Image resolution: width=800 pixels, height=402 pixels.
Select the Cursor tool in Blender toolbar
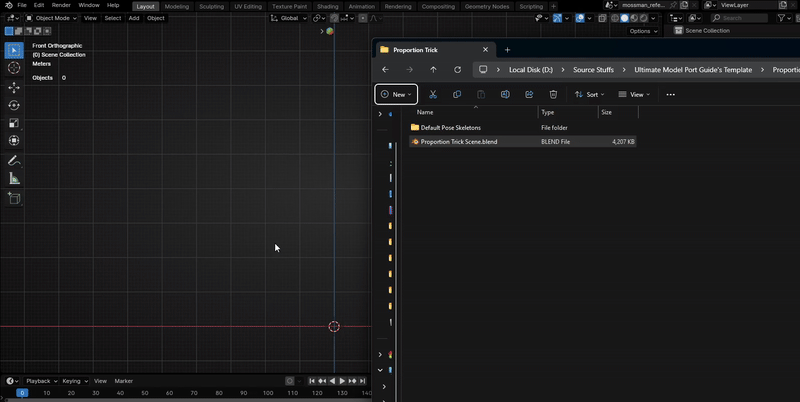(x=14, y=68)
